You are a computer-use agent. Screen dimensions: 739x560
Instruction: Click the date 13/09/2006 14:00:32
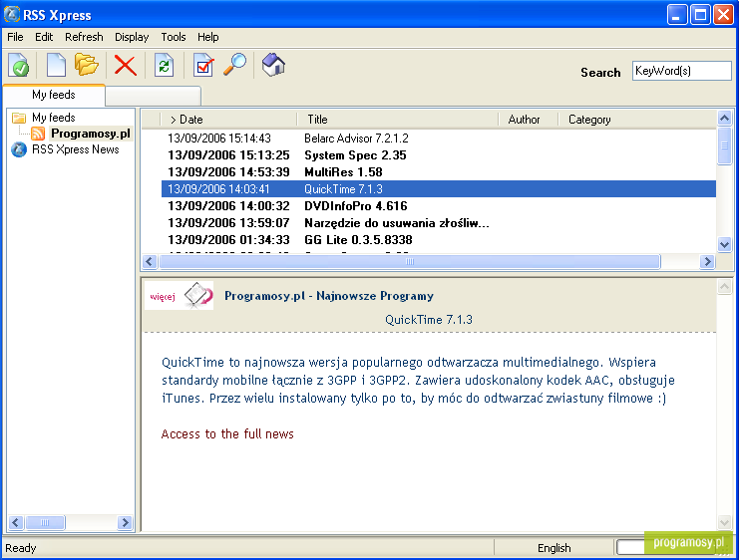[x=228, y=206]
